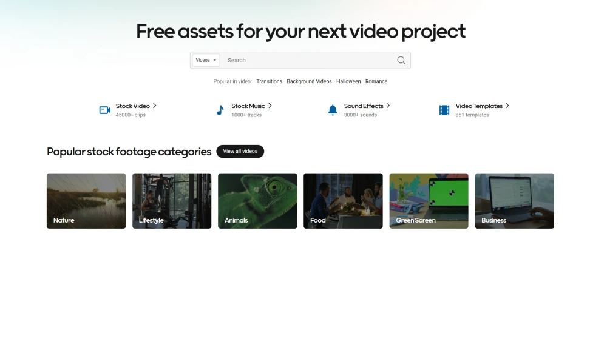Image resolution: width=607 pixels, height=364 pixels.
Task: Click the Stock Music note icon
Action: click(220, 110)
